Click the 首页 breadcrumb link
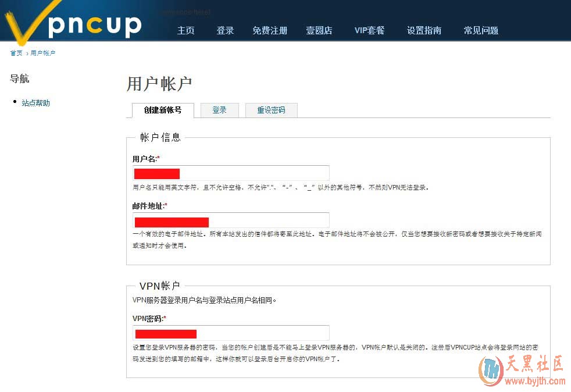The height and width of the screenshot is (392, 571). (x=16, y=53)
